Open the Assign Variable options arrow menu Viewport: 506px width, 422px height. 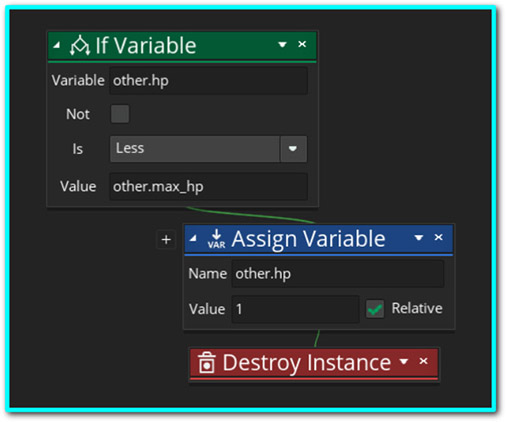pos(419,238)
